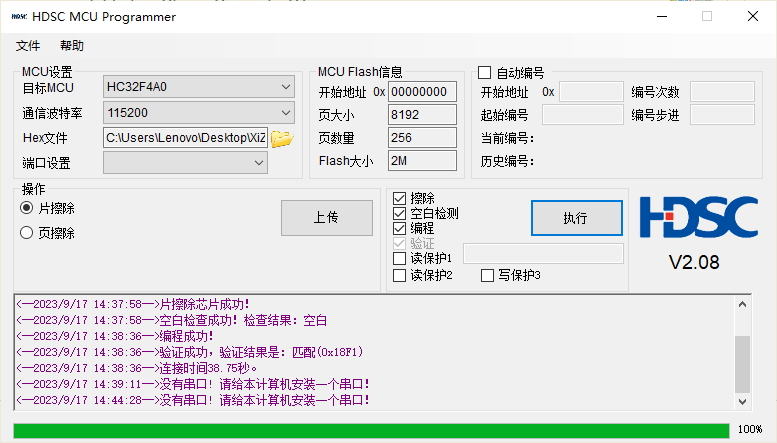Expand the 通信波特率 dropdown showing 115200
The height and width of the screenshot is (443, 777).
coord(199,113)
